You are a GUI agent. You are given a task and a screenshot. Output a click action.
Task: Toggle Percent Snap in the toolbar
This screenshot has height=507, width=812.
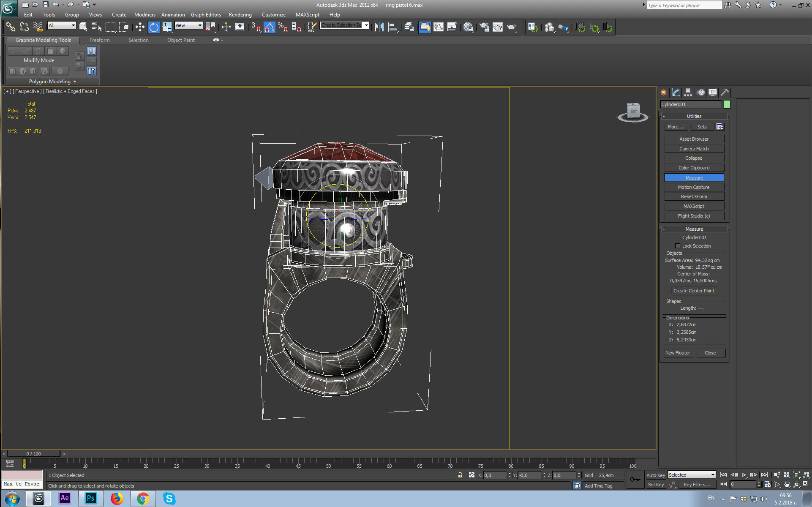point(283,27)
